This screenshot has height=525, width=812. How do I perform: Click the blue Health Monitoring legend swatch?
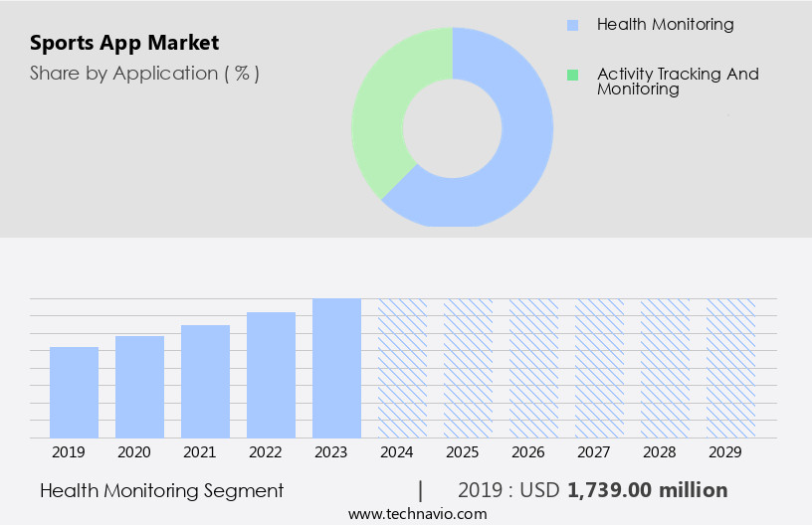[571, 25]
